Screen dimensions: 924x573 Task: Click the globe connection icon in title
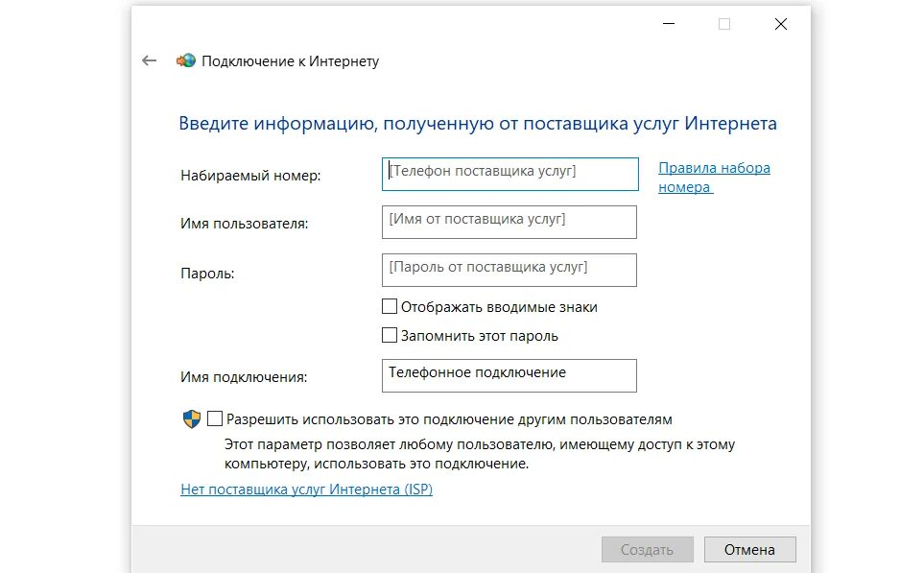185,60
